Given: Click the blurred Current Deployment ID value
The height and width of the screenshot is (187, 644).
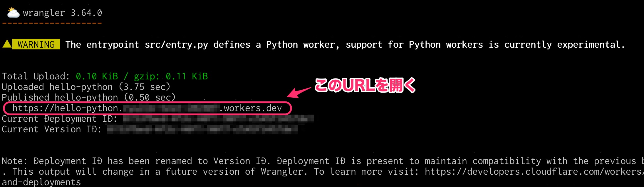Looking at the screenshot, I should point(218,119).
